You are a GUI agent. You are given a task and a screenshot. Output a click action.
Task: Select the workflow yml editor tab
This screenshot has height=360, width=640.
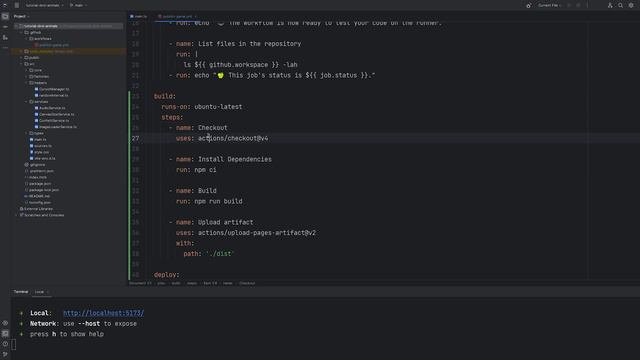point(176,16)
